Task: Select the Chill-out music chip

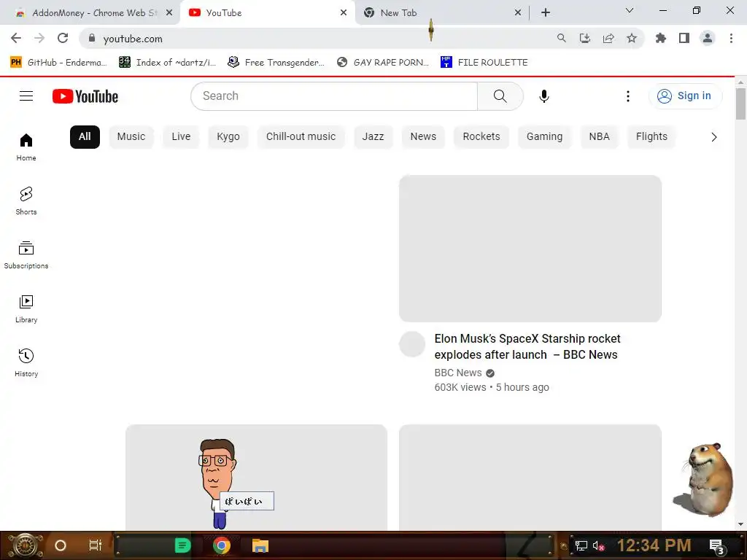Action: click(x=301, y=136)
